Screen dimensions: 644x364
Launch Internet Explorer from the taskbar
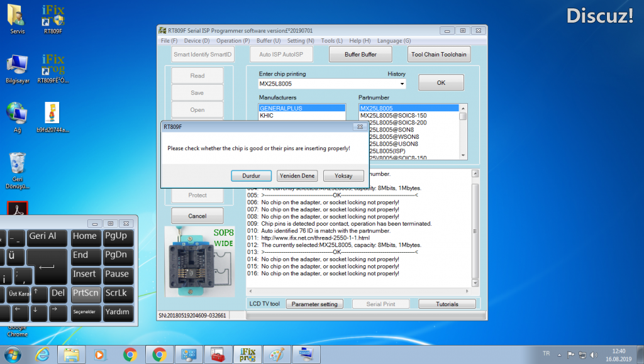coord(43,354)
